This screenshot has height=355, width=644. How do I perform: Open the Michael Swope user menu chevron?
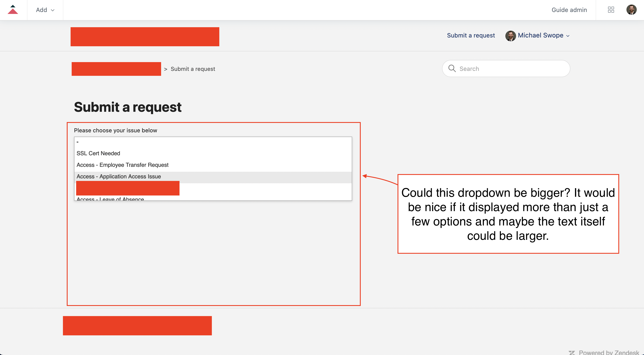[x=568, y=36]
